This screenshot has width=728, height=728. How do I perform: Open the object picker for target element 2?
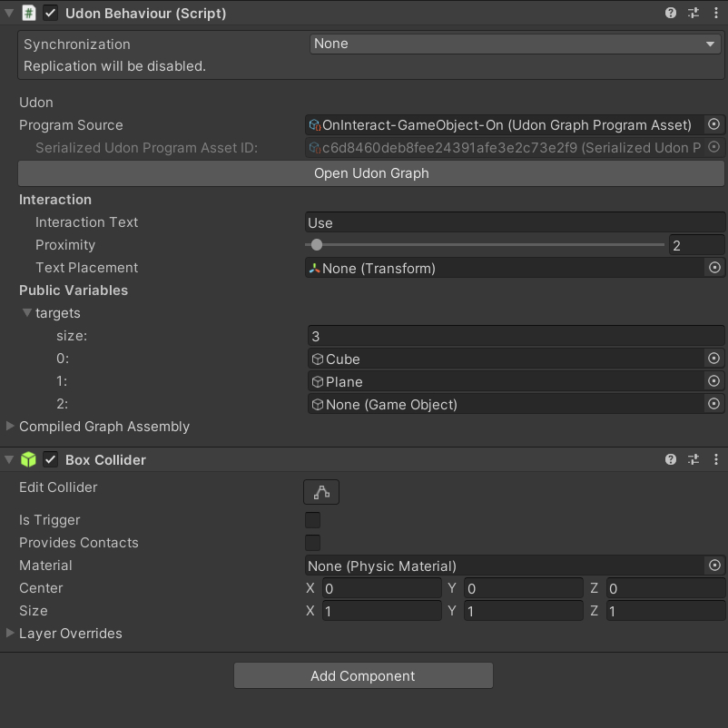click(x=714, y=403)
